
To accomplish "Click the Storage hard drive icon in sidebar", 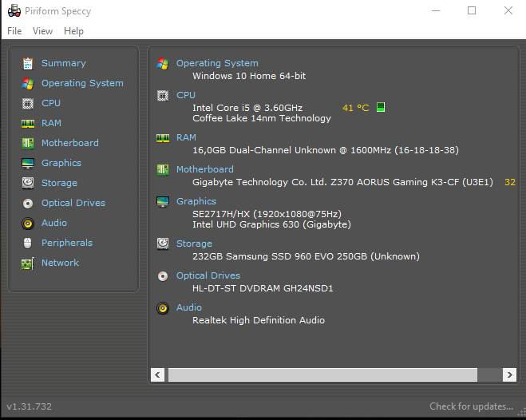I will [x=28, y=183].
